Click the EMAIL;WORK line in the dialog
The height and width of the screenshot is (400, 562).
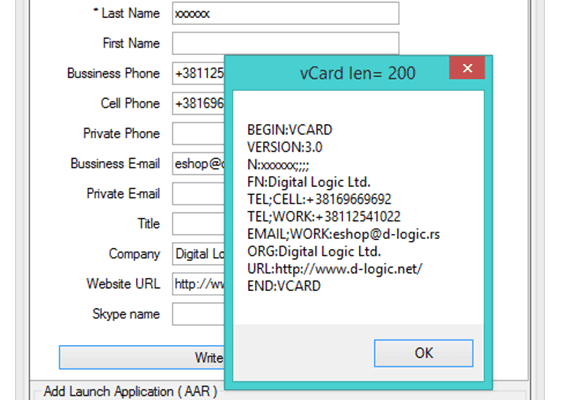point(343,234)
